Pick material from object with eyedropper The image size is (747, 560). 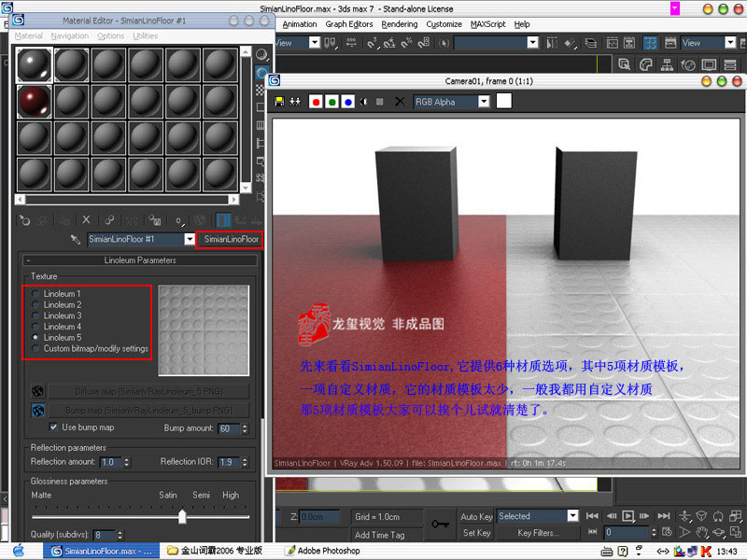(x=76, y=239)
